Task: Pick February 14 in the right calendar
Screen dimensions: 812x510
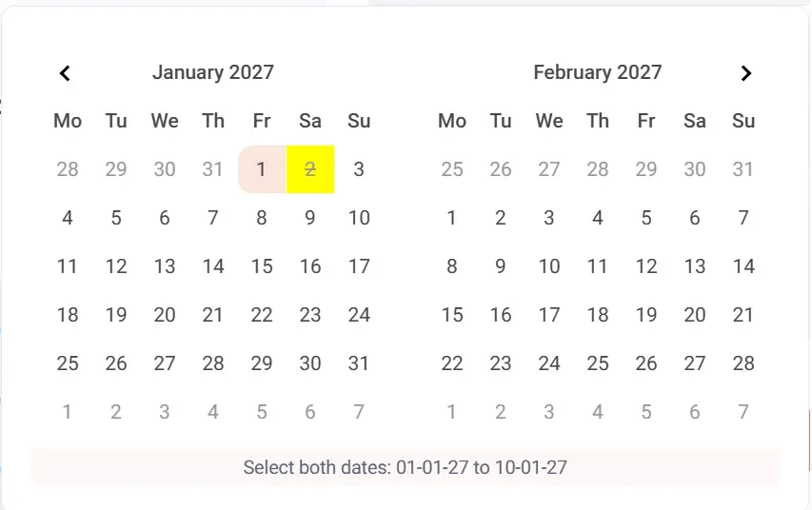Action: click(743, 266)
